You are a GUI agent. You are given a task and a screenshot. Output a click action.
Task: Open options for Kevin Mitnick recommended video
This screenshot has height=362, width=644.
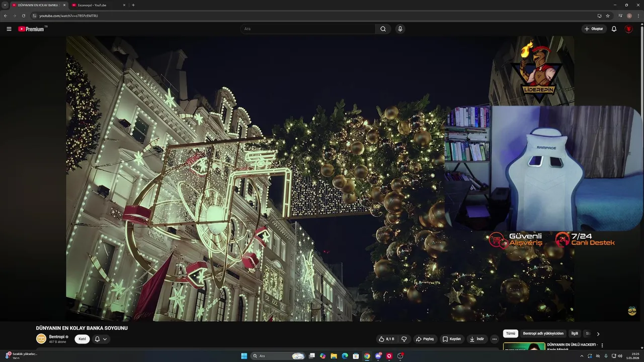click(602, 345)
